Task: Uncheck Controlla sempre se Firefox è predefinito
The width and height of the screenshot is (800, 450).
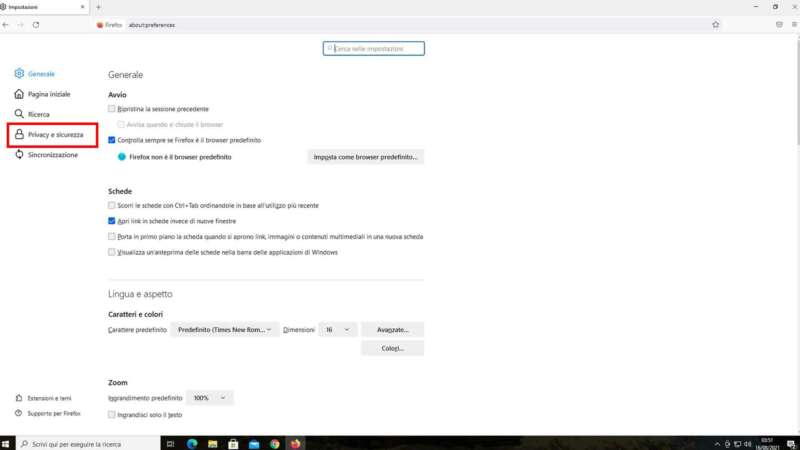Action: click(x=112, y=140)
